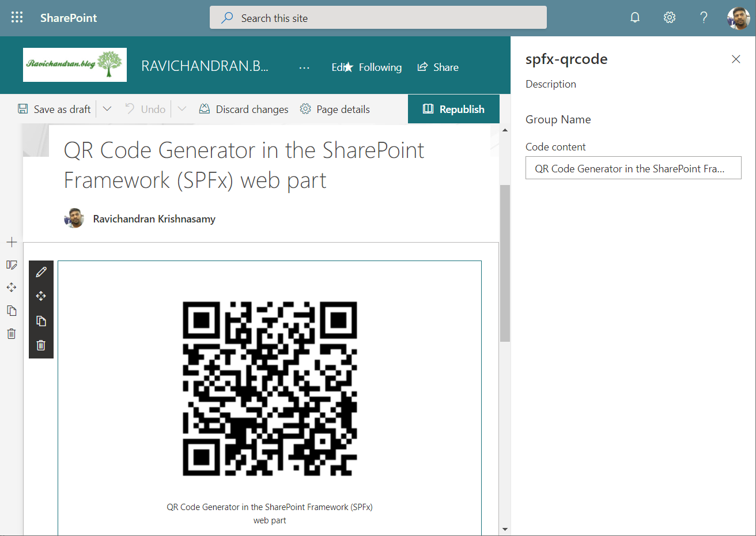Click the page vertical scrollbar thumb
The width and height of the screenshot is (756, 536).
505,263
